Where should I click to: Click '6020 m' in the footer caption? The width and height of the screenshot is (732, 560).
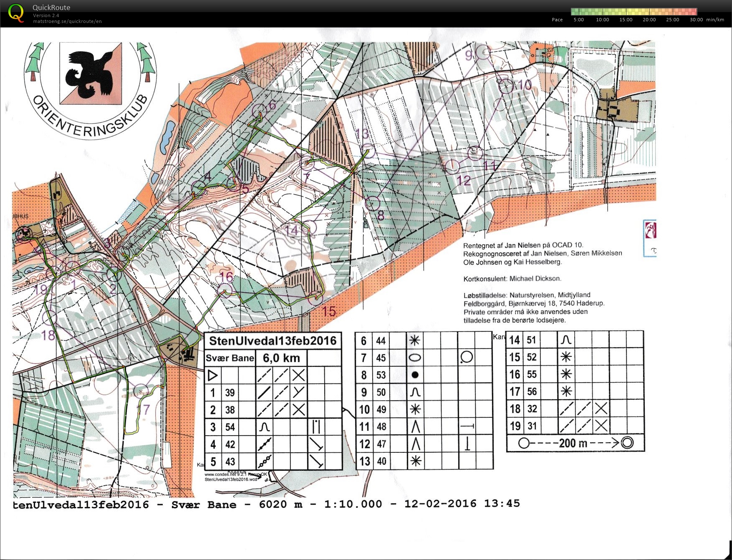click(x=280, y=505)
